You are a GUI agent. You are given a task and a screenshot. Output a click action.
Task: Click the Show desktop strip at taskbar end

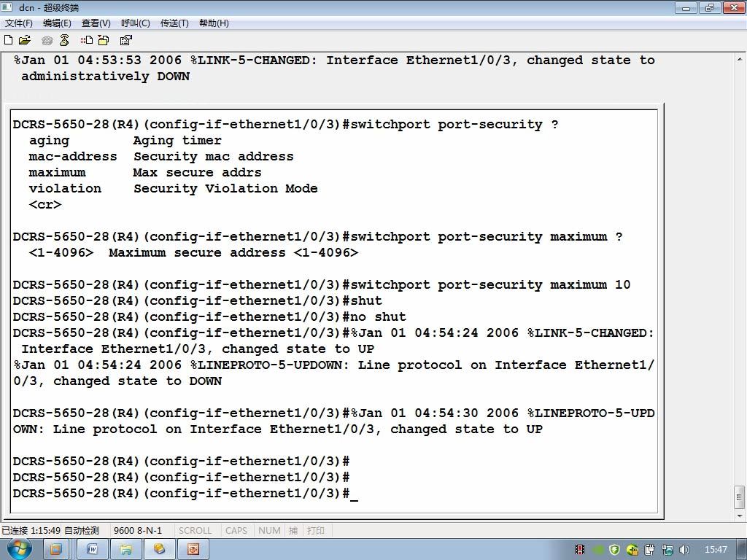tap(741, 550)
